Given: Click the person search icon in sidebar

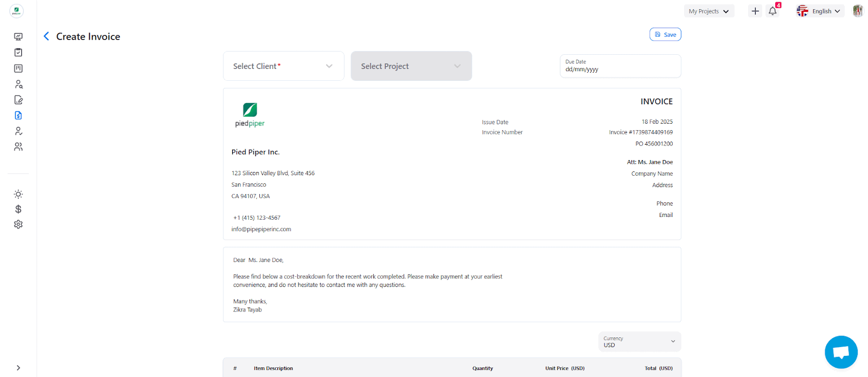Looking at the screenshot, I should coord(18,84).
